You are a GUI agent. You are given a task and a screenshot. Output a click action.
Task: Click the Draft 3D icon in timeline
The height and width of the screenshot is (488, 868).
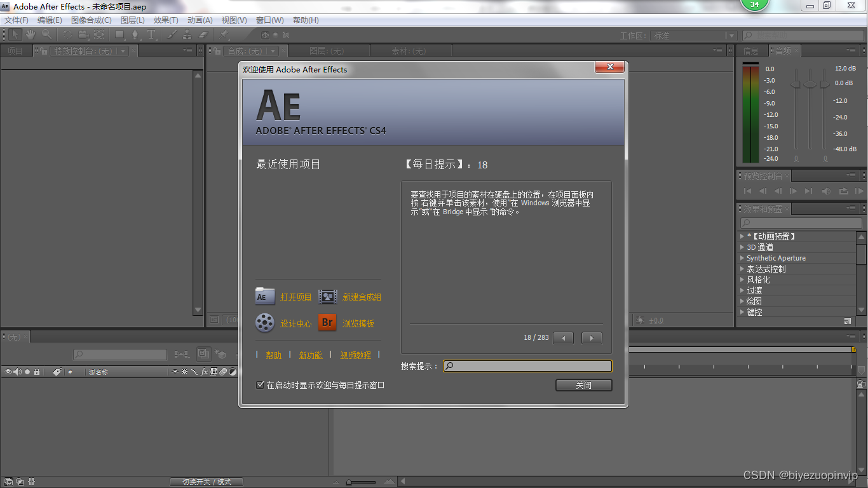220,355
